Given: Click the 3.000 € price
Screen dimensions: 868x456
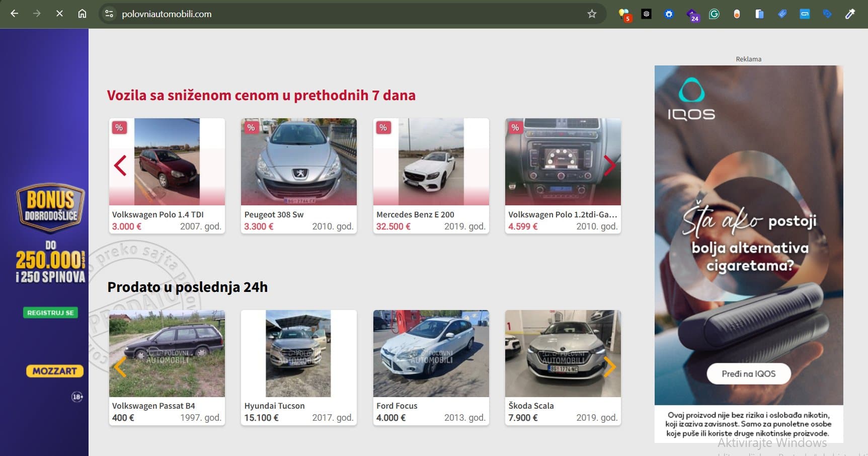Looking at the screenshot, I should point(127,226).
